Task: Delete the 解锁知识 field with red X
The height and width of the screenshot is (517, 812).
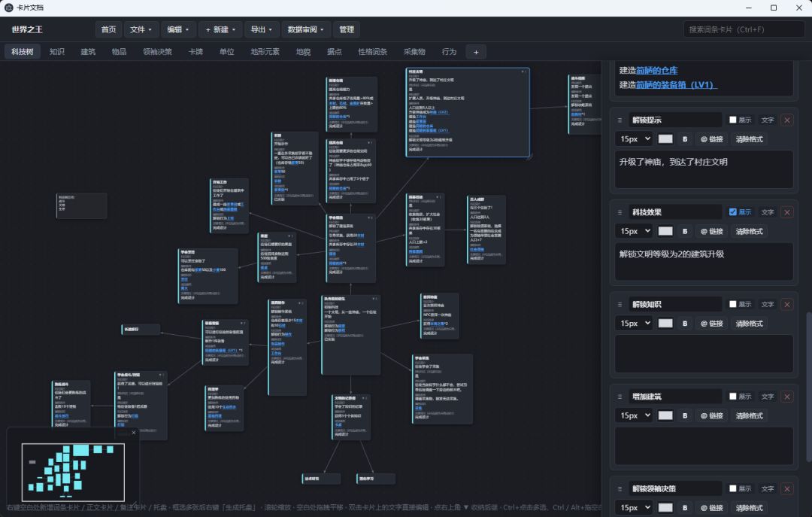Action: [787, 304]
